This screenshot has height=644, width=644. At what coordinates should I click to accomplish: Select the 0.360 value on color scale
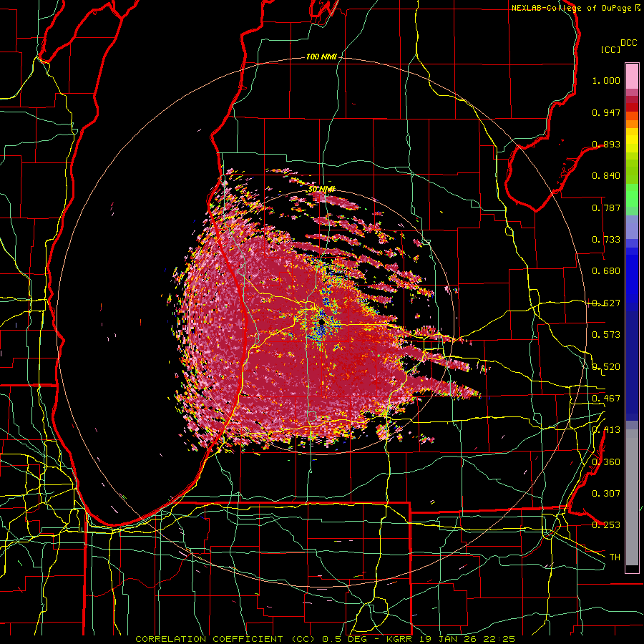[x=606, y=462]
